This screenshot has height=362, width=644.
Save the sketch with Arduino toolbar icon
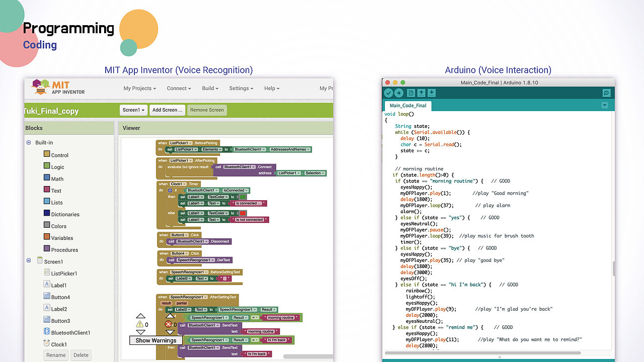pyautogui.click(x=431, y=93)
